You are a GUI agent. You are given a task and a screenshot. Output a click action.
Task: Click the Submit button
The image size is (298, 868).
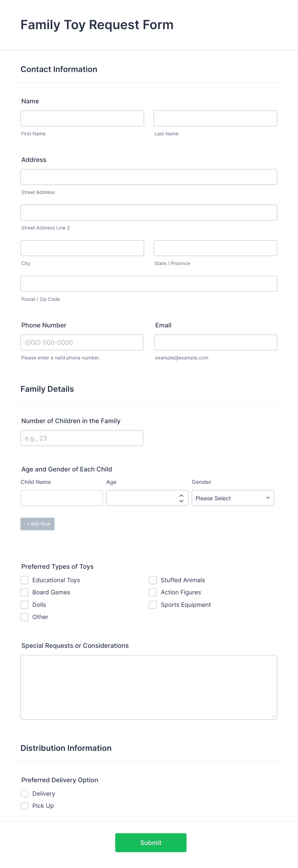point(151,842)
